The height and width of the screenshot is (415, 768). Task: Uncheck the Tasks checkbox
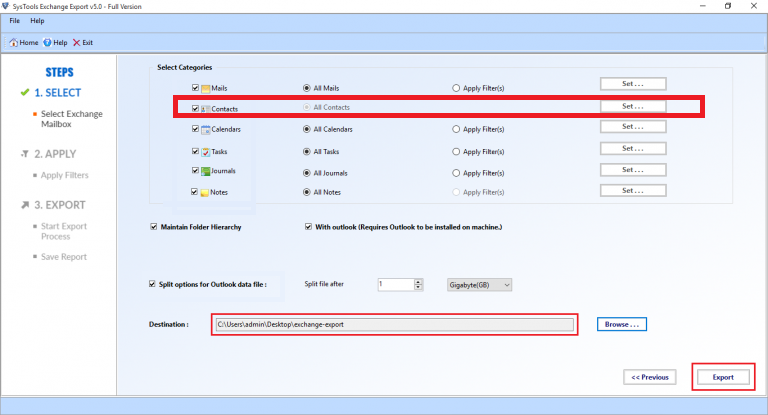[195, 151]
